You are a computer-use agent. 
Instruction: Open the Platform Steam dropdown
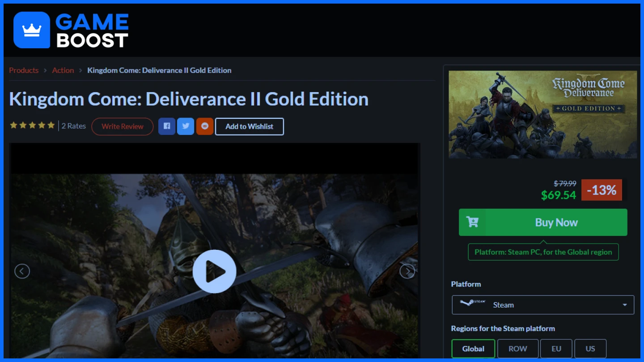(x=543, y=305)
